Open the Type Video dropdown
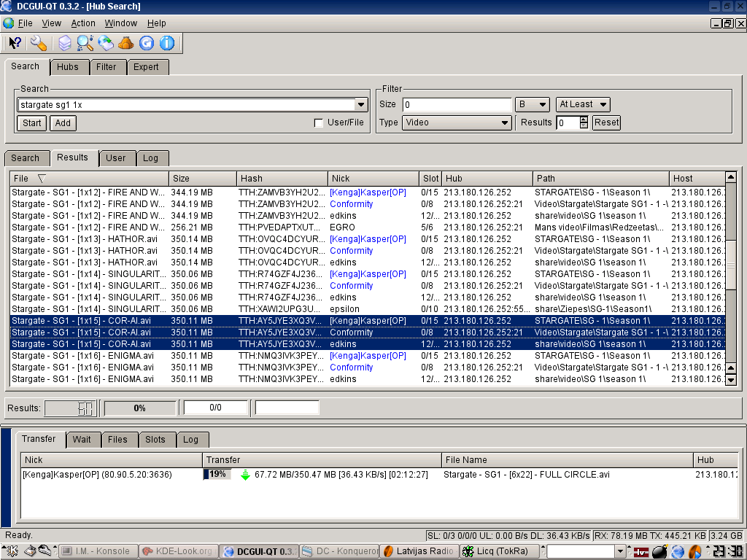747x560 pixels. coord(457,122)
